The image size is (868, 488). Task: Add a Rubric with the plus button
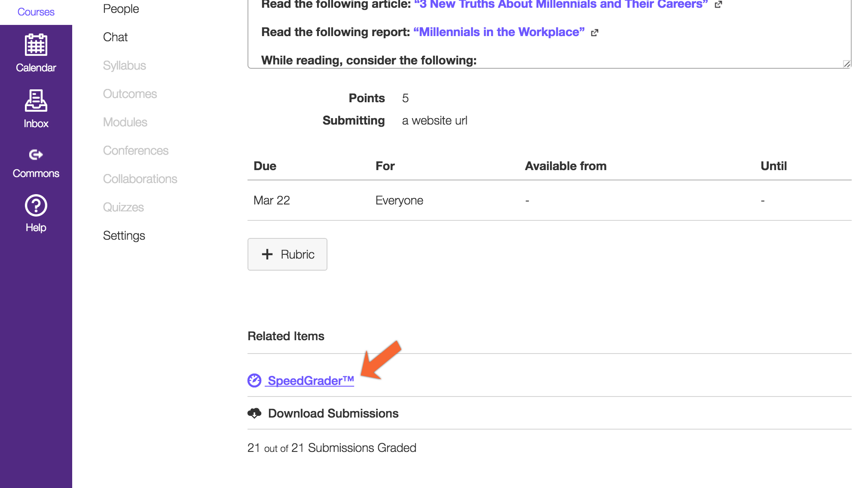pyautogui.click(x=287, y=254)
